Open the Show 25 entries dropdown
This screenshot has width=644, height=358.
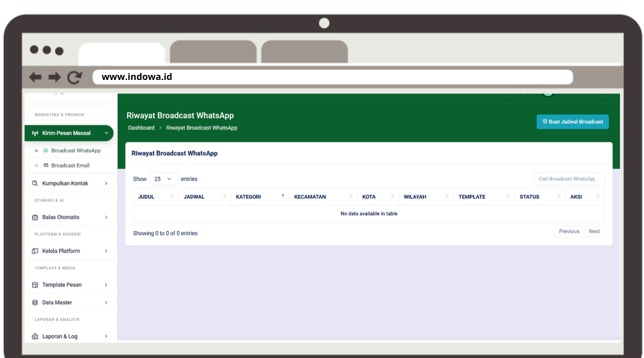163,179
